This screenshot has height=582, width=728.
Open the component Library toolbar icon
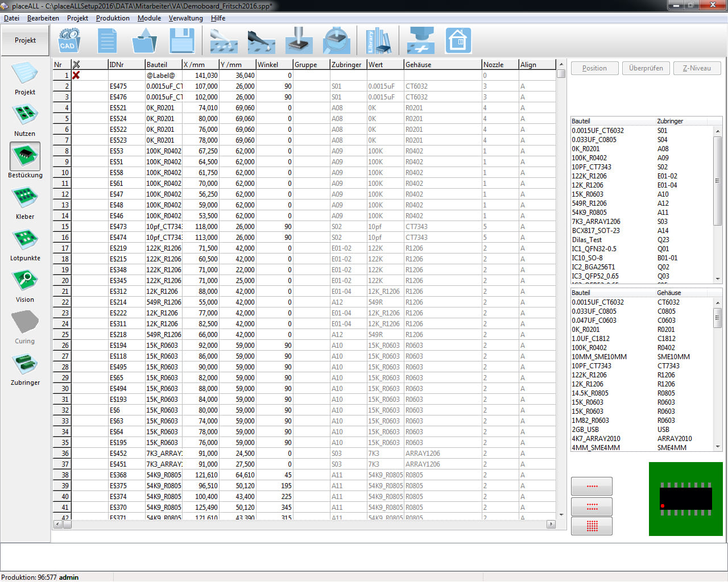tap(378, 41)
